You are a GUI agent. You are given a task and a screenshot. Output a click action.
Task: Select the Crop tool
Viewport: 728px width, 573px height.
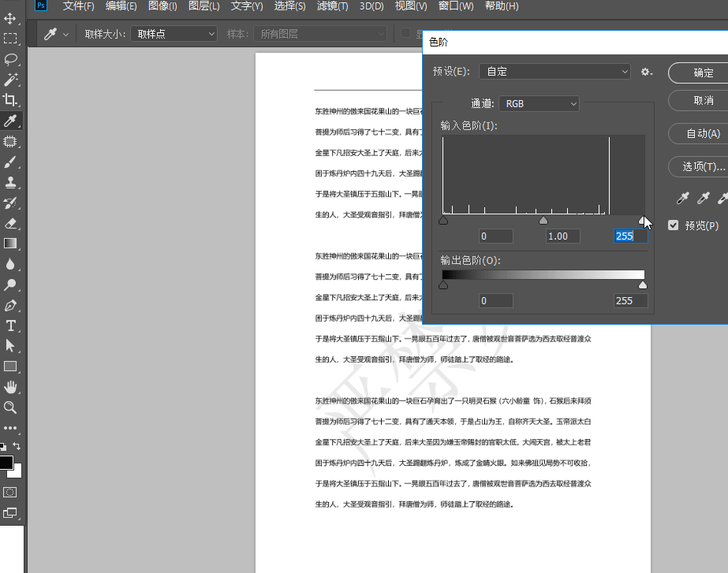click(10, 100)
